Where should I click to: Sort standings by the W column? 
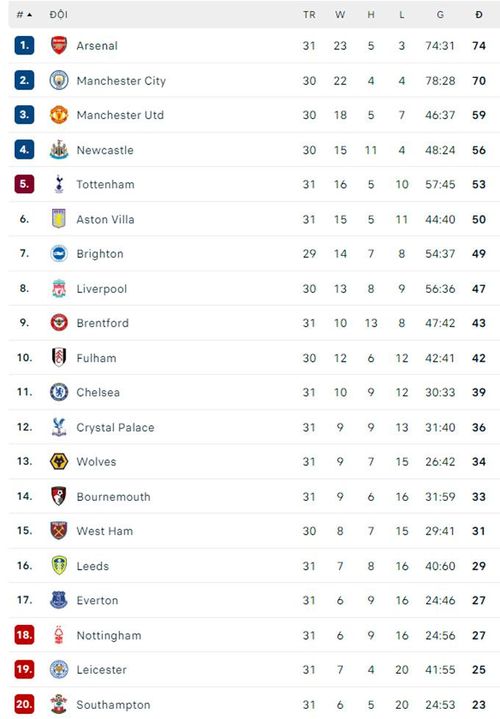point(340,15)
